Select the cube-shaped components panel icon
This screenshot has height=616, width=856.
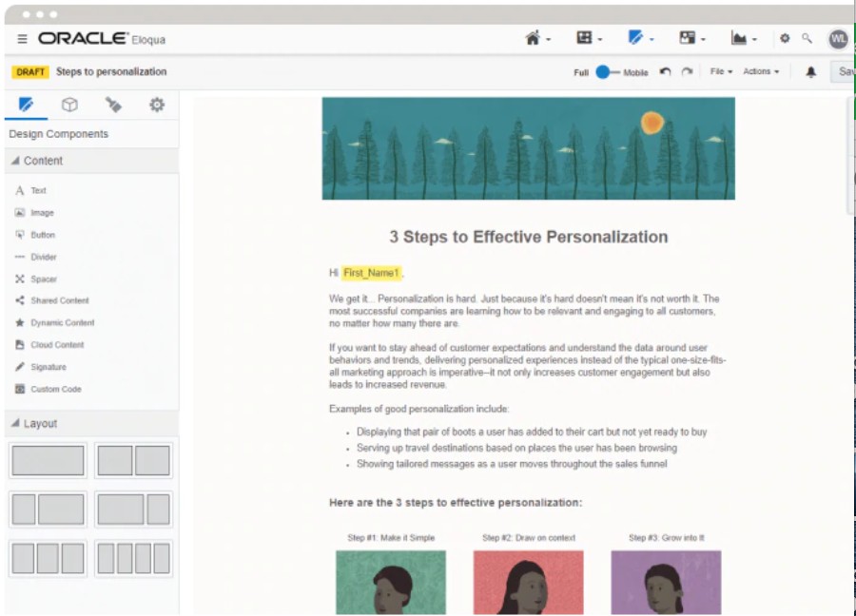click(69, 105)
